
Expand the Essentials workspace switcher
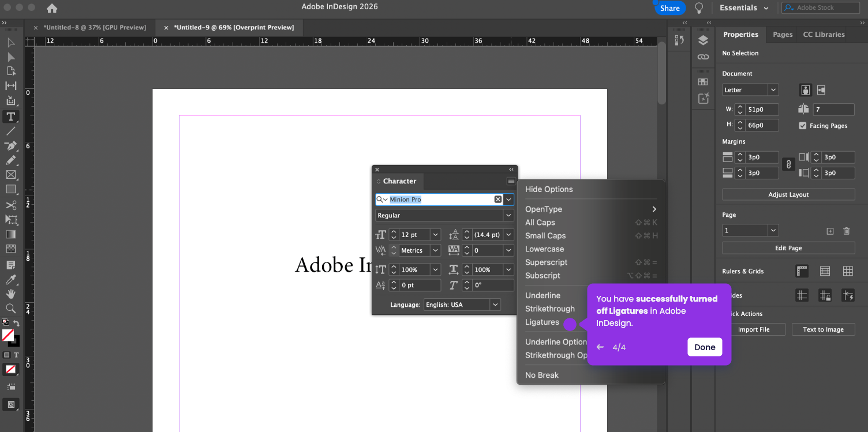tap(744, 8)
